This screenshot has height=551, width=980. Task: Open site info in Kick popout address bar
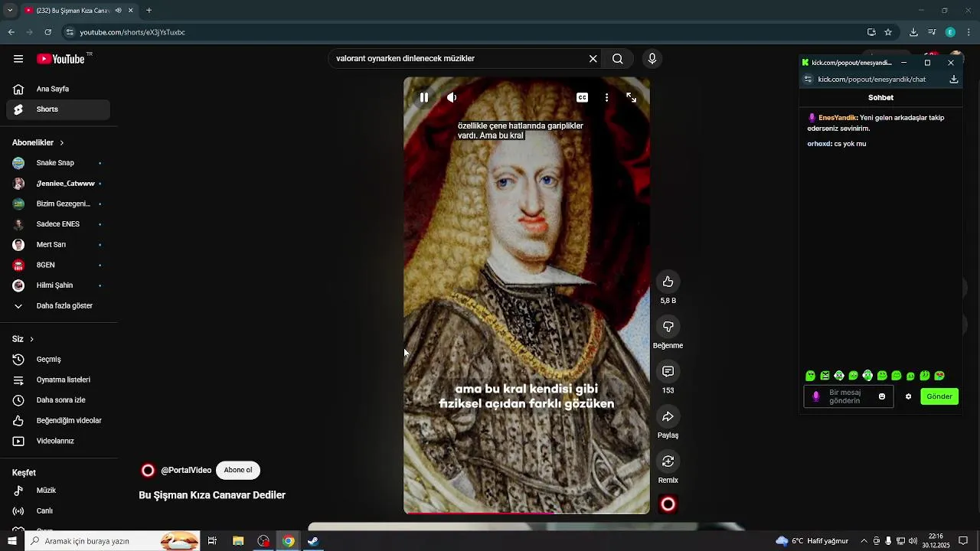[x=808, y=79]
